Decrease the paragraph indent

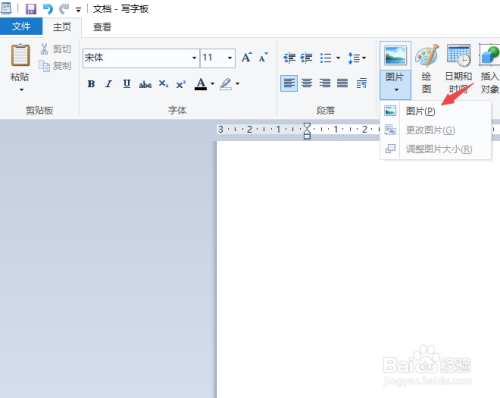pos(289,58)
